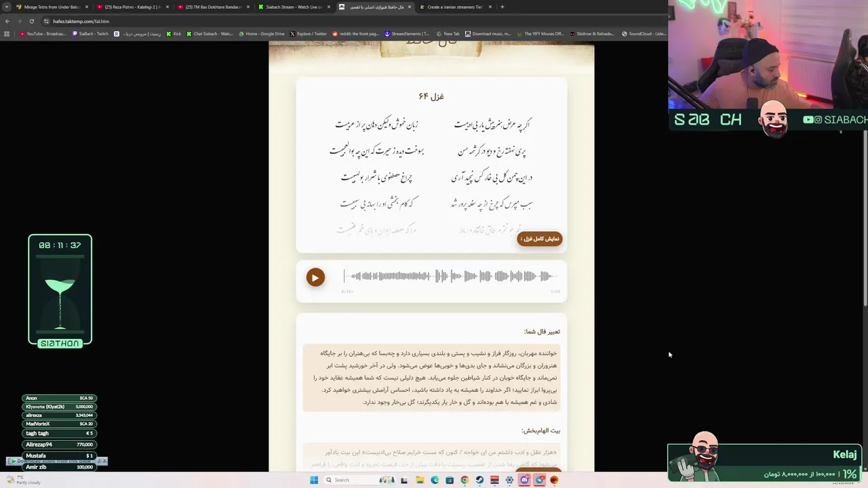868x488 pixels.
Task: Open the Windows Start menu
Action: click(x=314, y=480)
